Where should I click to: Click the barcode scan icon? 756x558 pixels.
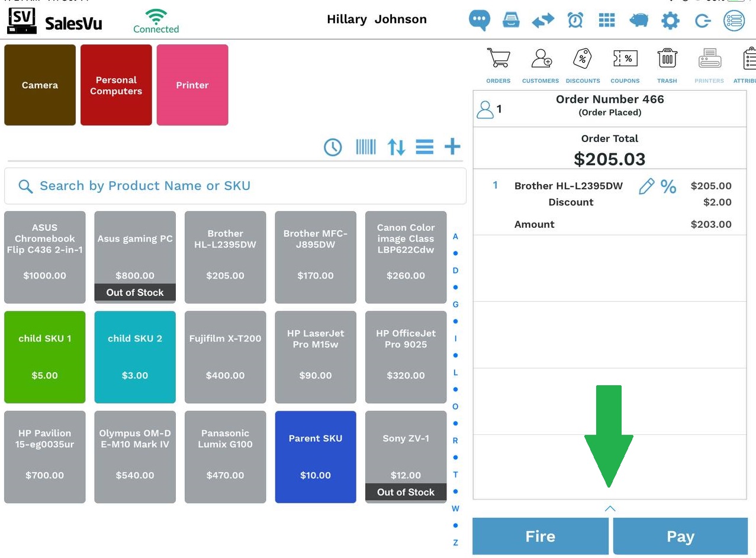click(x=366, y=147)
